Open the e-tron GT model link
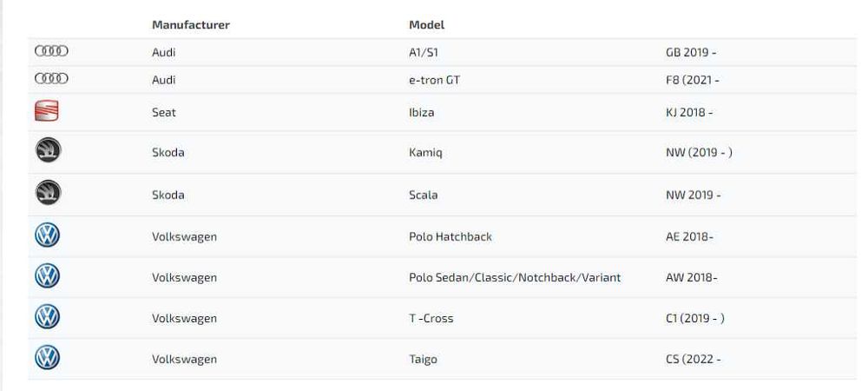The width and height of the screenshot is (868, 391). pos(434,80)
